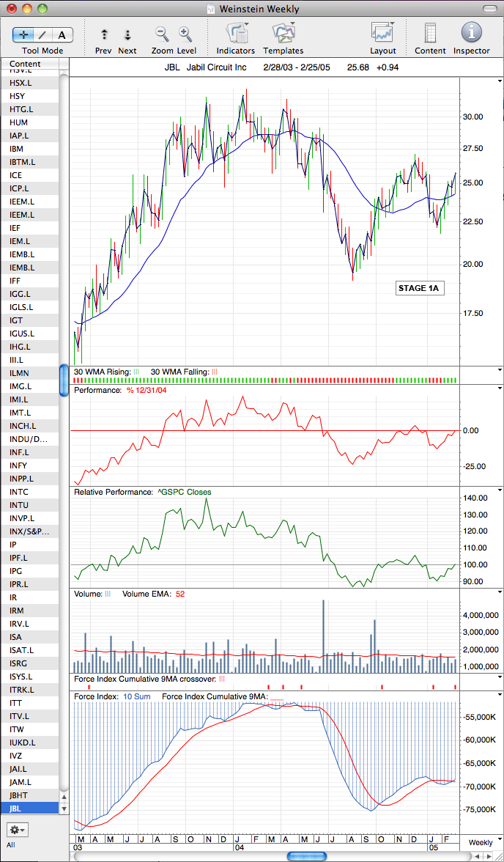This screenshot has width=504, height=862.
Task: Click the Volume EMA 52 value
Action: pyautogui.click(x=179, y=594)
